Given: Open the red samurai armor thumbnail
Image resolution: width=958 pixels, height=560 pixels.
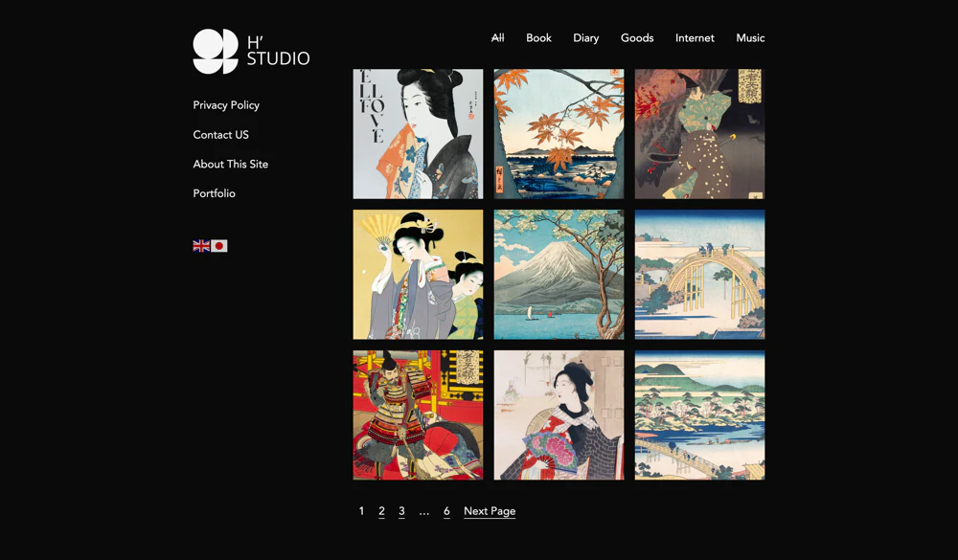Looking at the screenshot, I should (418, 414).
